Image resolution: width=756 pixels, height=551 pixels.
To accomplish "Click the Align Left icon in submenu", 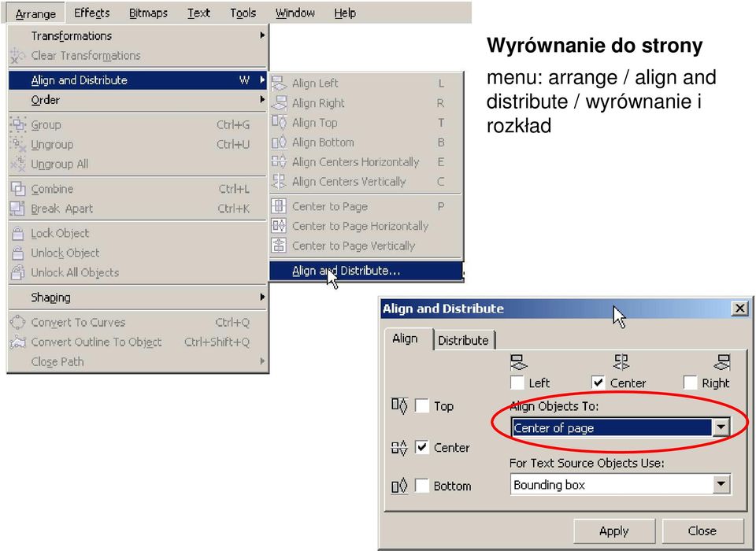I will 279,83.
